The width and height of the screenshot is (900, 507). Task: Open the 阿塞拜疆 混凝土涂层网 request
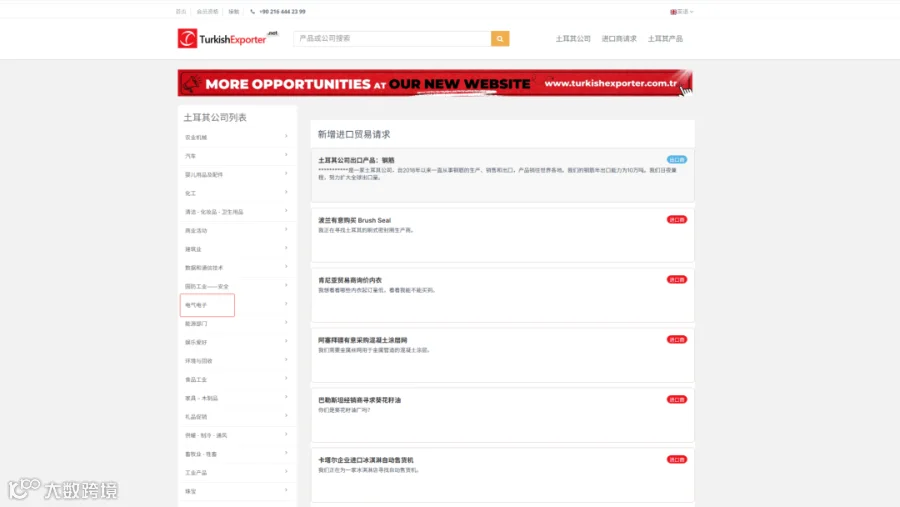pyautogui.click(x=362, y=340)
